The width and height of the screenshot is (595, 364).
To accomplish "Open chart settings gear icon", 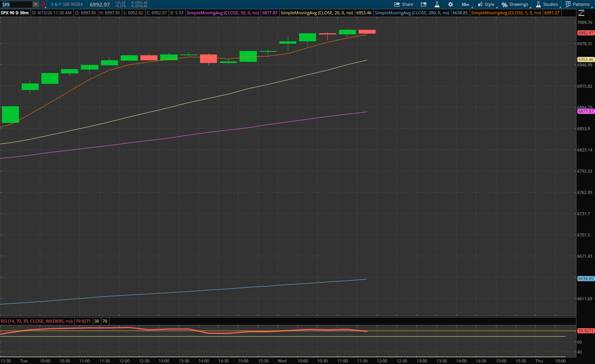I will [450, 4].
